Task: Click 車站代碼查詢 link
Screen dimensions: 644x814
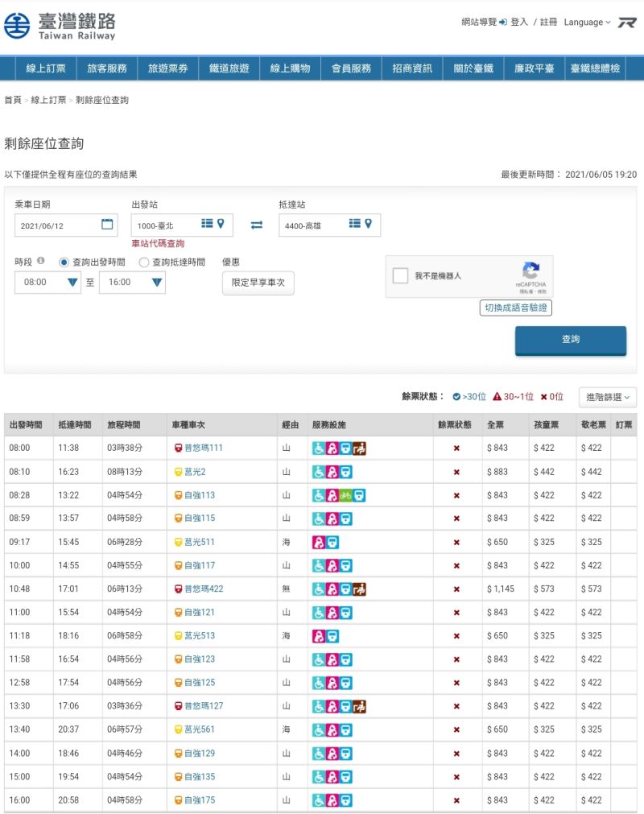Action: pos(158,243)
